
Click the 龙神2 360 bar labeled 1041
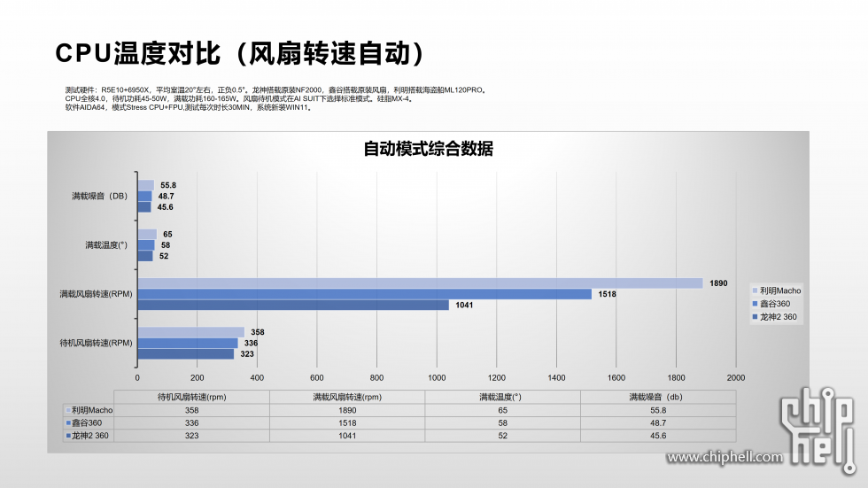pyautogui.click(x=293, y=305)
